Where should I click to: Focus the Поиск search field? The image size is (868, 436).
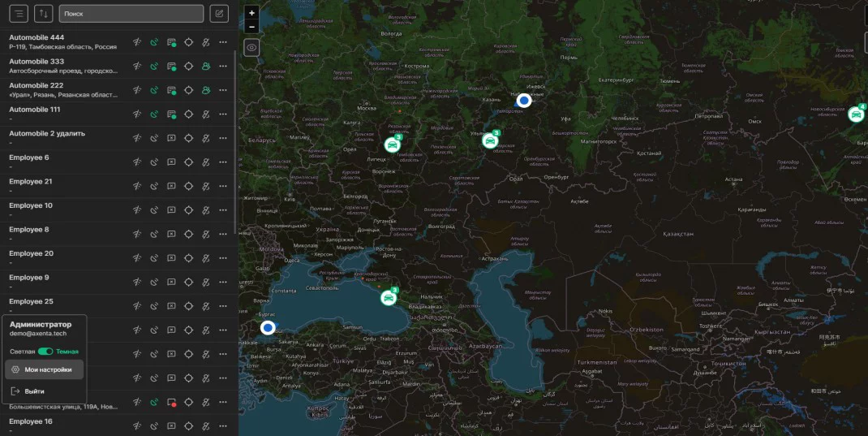pyautogui.click(x=131, y=14)
